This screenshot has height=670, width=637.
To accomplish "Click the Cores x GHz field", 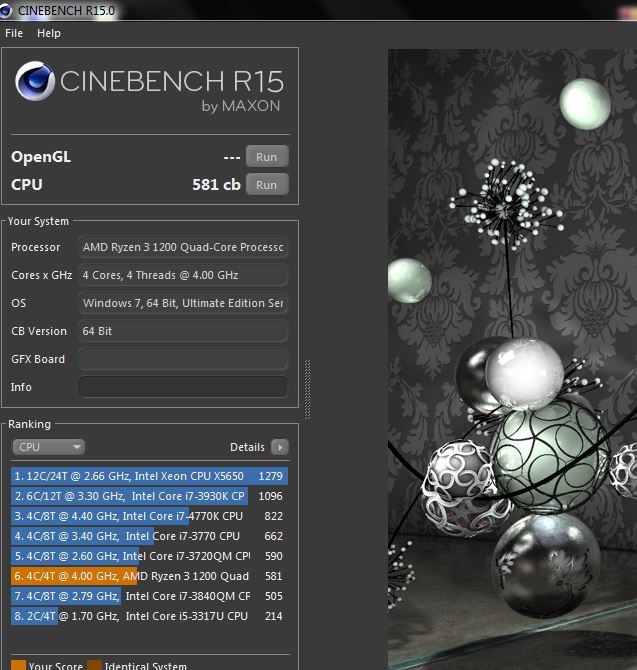I will [183, 275].
